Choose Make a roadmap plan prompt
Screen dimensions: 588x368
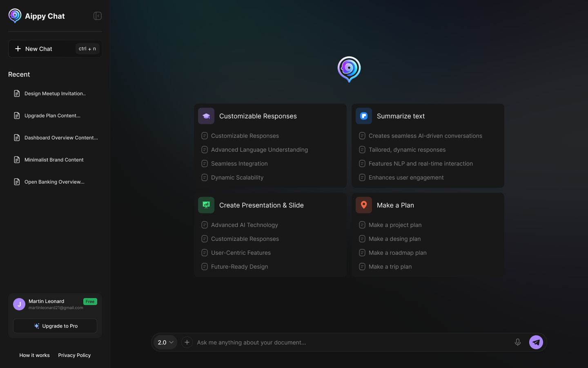point(397,253)
